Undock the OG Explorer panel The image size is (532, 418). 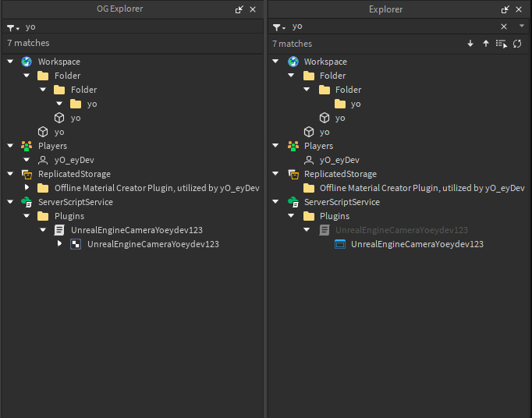pyautogui.click(x=239, y=9)
